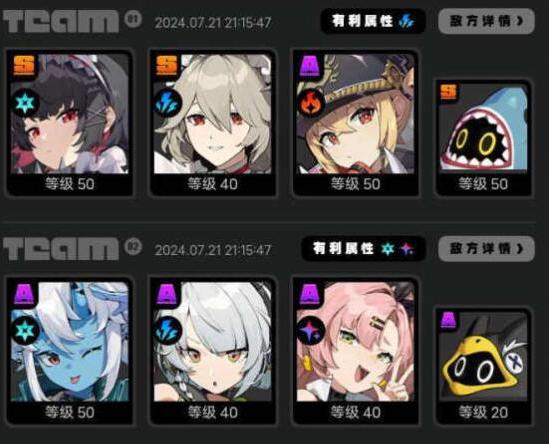Select the shark Bangboo thumbnail
Image resolution: width=549 pixels, height=444 pixels.
click(x=483, y=138)
